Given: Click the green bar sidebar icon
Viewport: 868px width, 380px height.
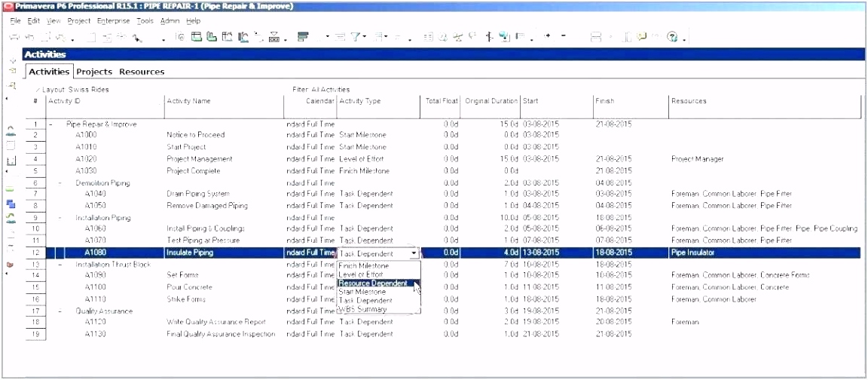Looking at the screenshot, I should [11, 189].
